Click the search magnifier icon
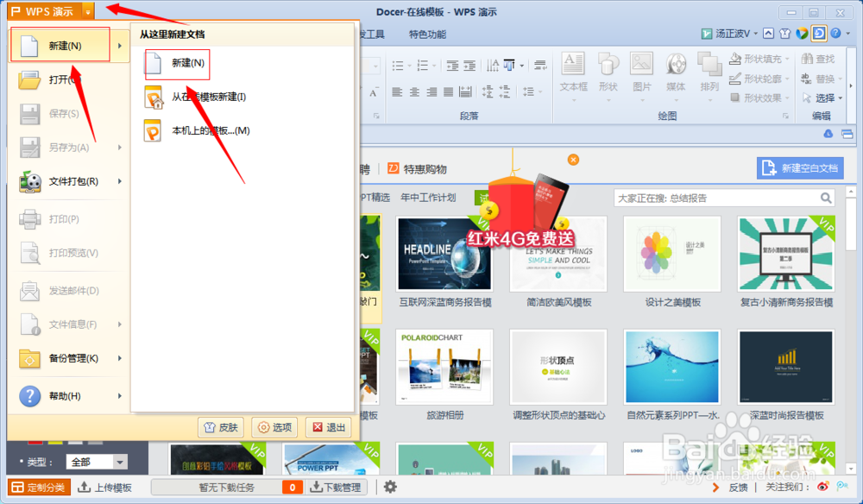Screen dimensions: 863x504 coord(826,198)
